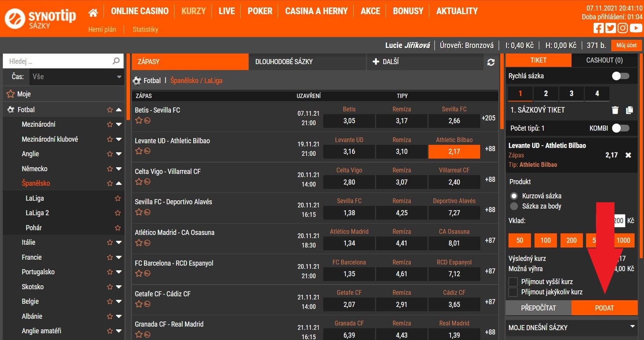This screenshot has height=340, width=644.
Task: Select the Sázka za body radio option
Action: pos(514,206)
